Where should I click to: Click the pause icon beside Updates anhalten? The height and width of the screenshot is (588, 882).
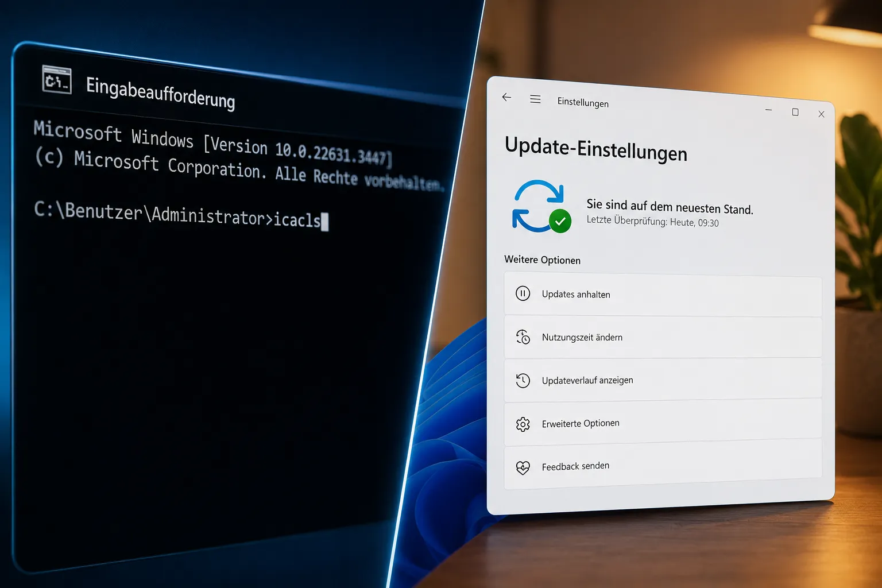point(523,293)
